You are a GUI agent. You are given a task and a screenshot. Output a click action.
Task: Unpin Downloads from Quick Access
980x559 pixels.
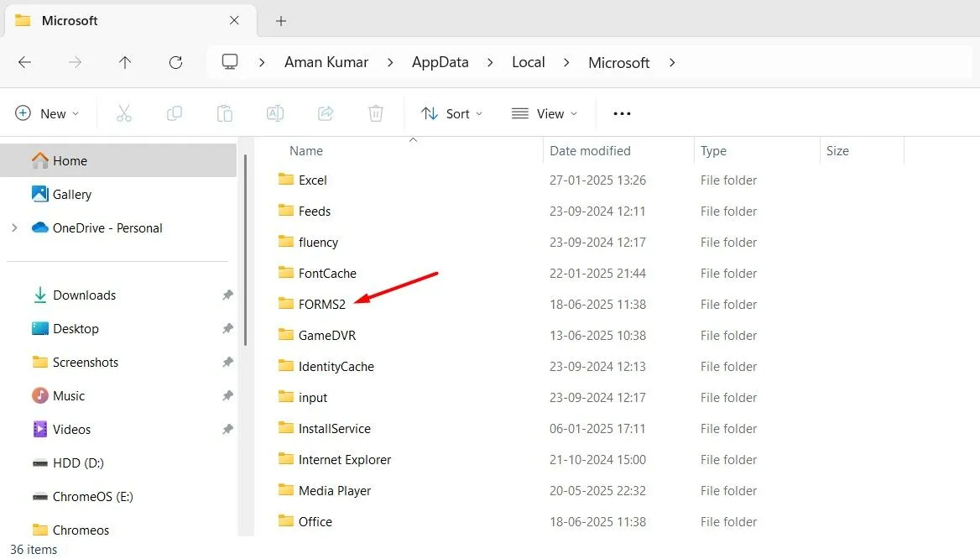[x=227, y=295]
